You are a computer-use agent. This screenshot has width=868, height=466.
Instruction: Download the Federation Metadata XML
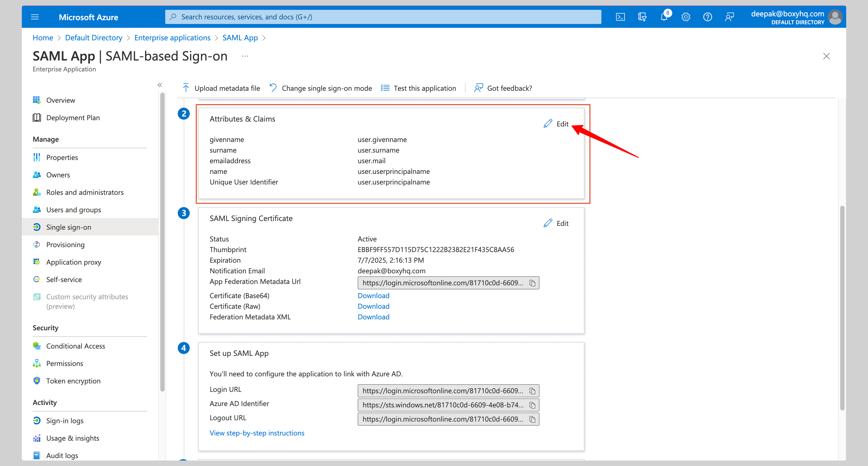click(x=373, y=317)
